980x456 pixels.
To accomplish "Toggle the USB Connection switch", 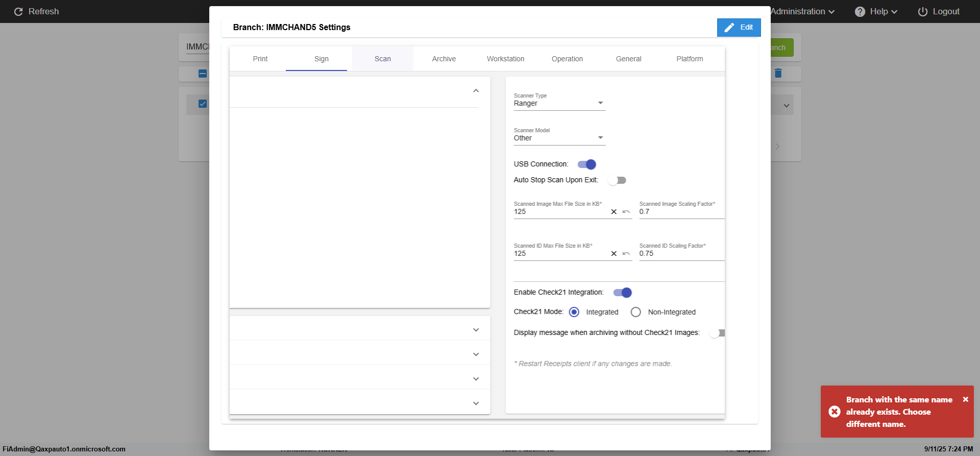I will coord(587,164).
